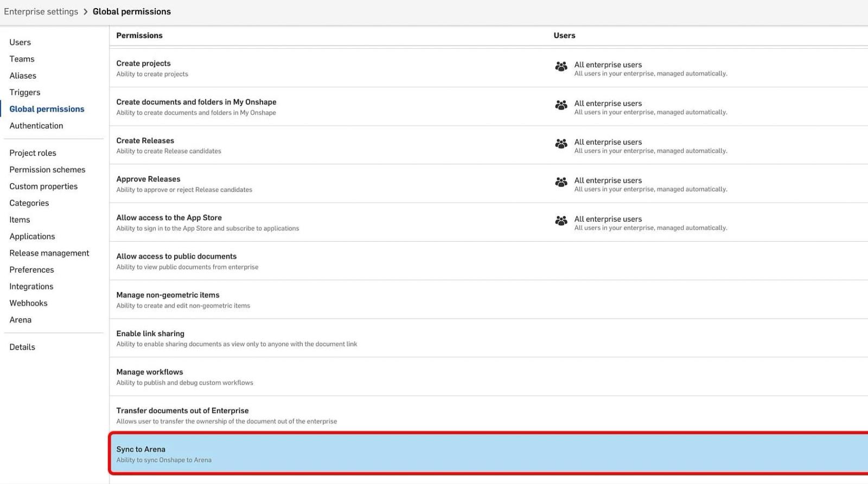Click the group icon beside Create projects
The image size is (868, 484).
click(x=561, y=67)
